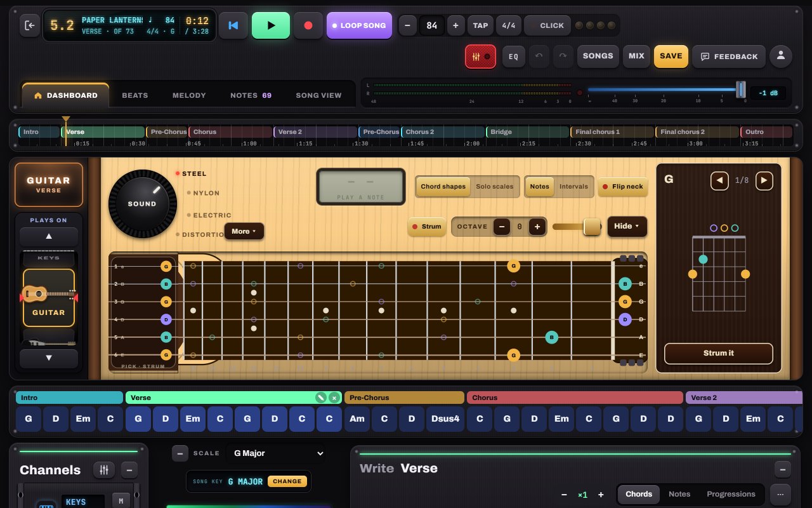Open the More sounds dropdown
Image resolution: width=812 pixels, height=508 pixels.
244,231
